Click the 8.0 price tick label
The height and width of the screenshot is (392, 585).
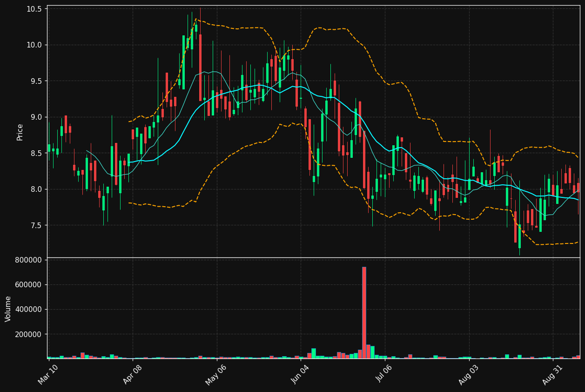(36, 189)
